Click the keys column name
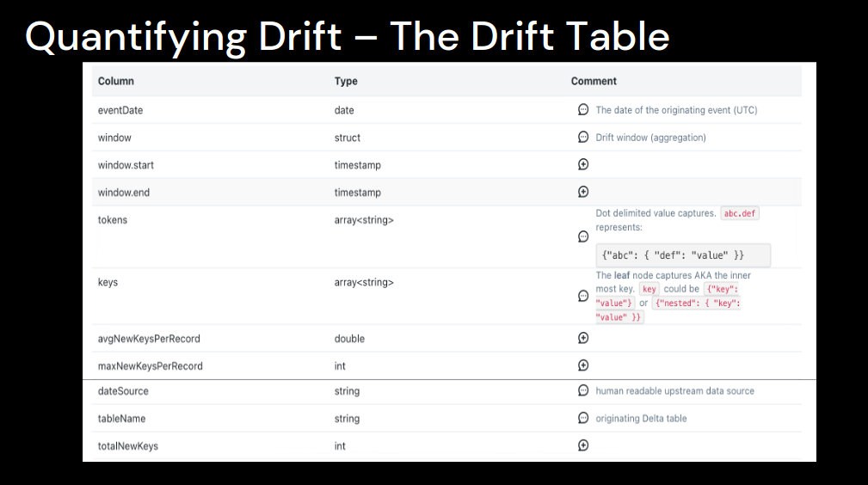This screenshot has width=868, height=485. tap(108, 282)
